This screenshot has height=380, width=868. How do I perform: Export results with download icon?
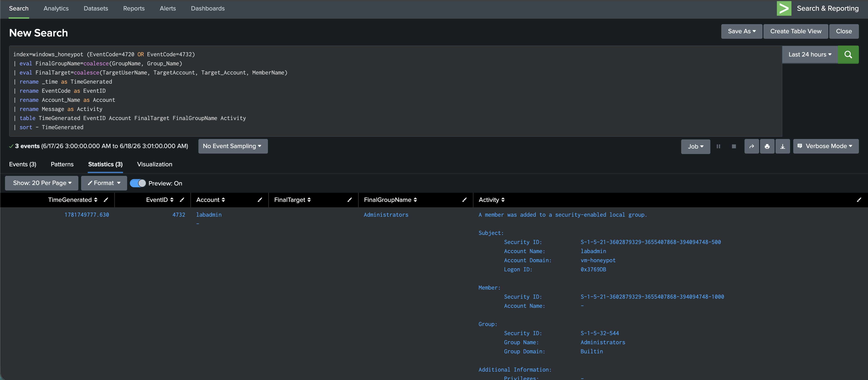(x=782, y=146)
